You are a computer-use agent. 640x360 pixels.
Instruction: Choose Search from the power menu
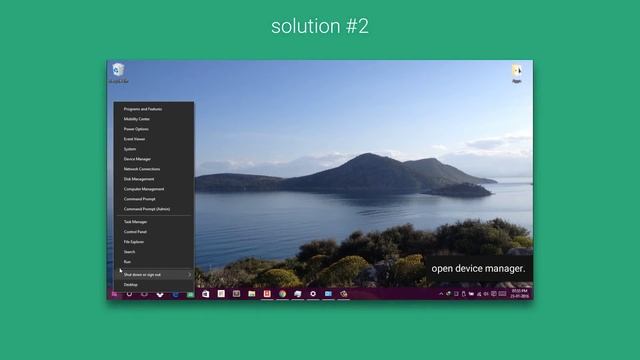154,251
